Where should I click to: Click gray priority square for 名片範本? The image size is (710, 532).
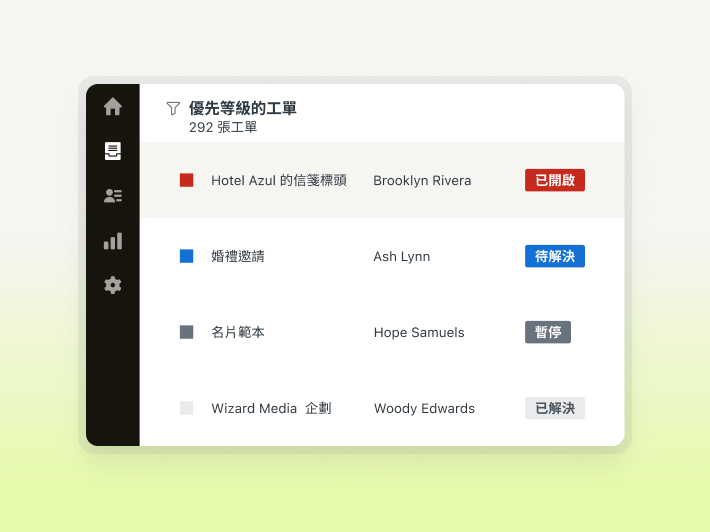(x=186, y=332)
